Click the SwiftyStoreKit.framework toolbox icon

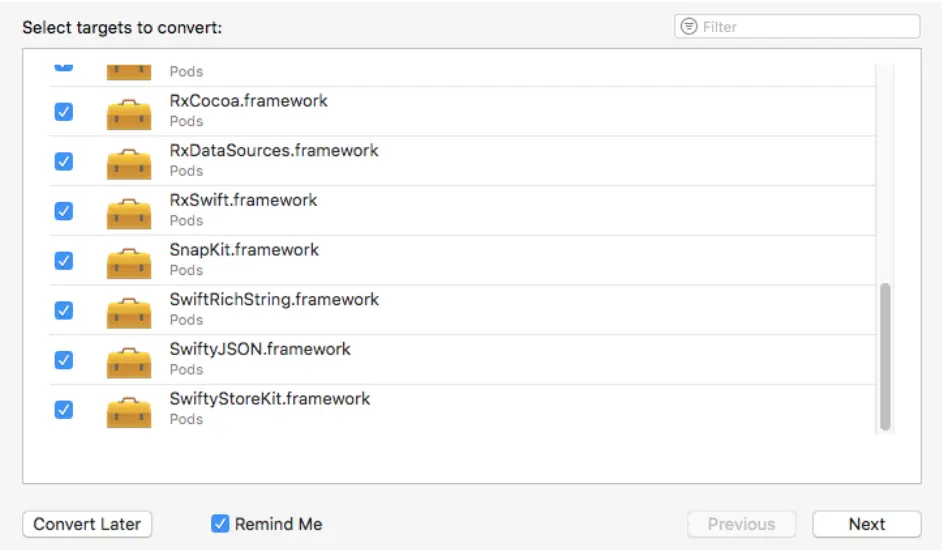[129, 410]
